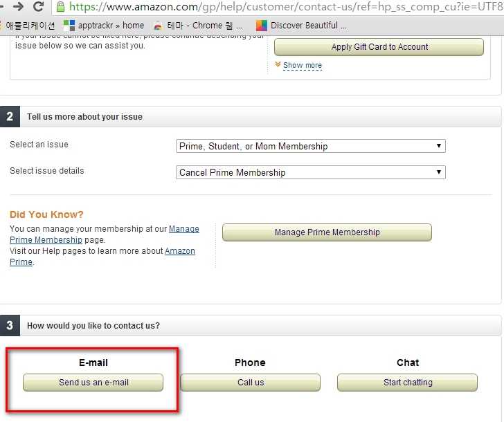Click the Start chatting button
The image size is (504, 422).
(x=407, y=382)
